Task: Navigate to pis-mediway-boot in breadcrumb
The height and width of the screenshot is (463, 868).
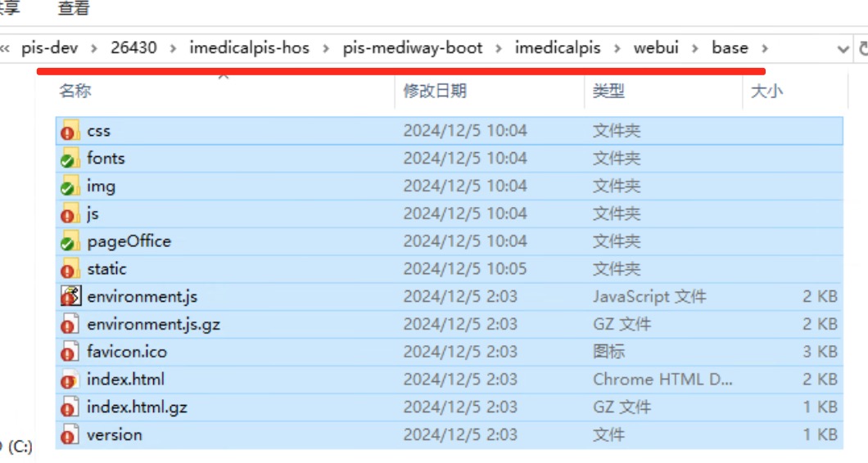Action: coord(413,48)
